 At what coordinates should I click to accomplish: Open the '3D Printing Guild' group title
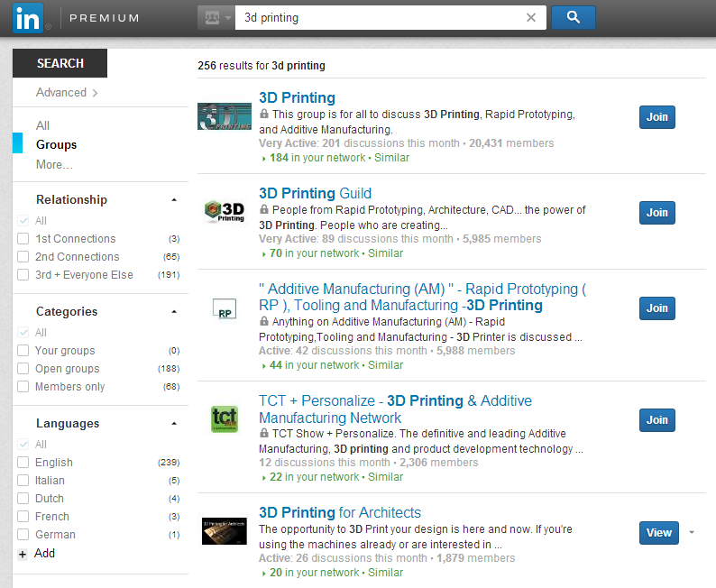click(315, 193)
